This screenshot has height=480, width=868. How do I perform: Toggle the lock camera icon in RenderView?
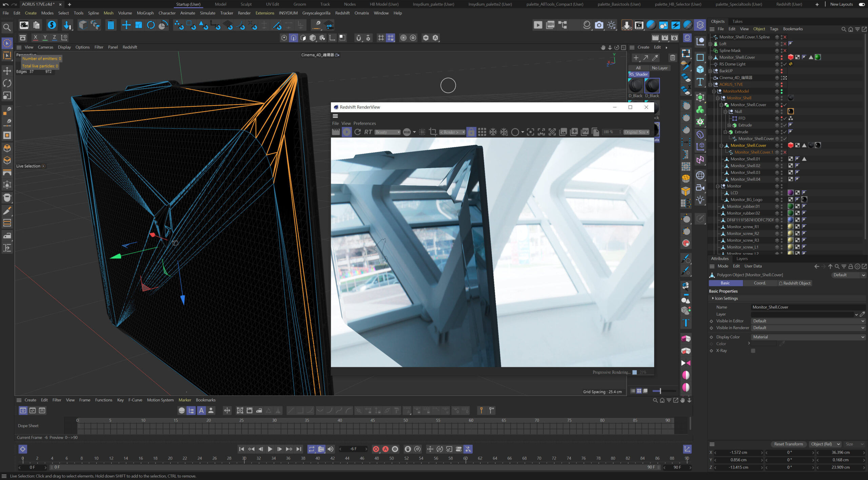click(x=471, y=132)
